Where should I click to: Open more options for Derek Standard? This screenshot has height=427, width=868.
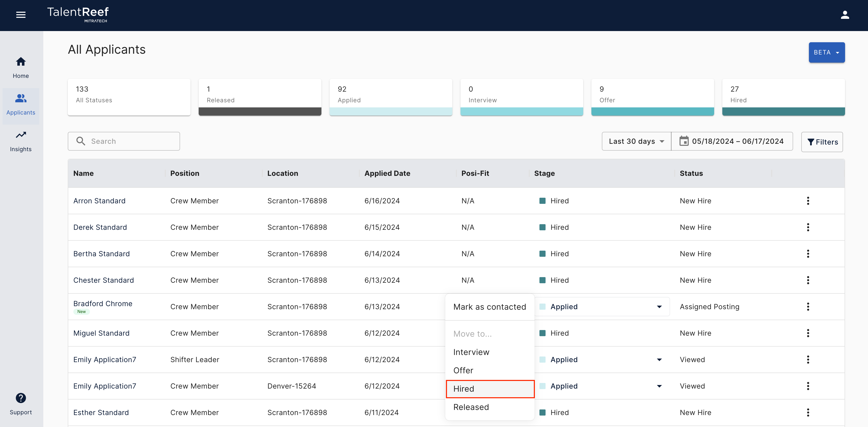pyautogui.click(x=808, y=227)
